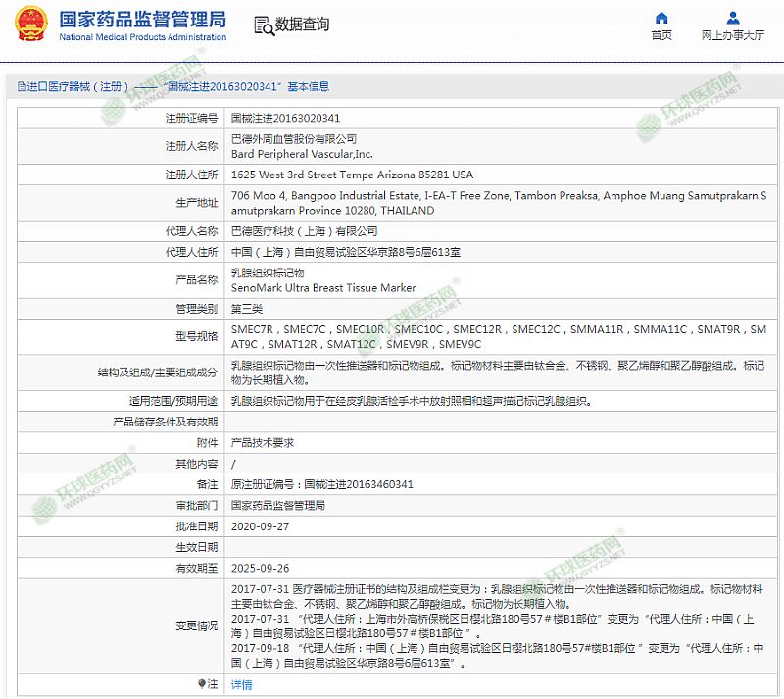This screenshot has height=699, width=784.
Task: Open the 详情 details link
Action: click(241, 684)
